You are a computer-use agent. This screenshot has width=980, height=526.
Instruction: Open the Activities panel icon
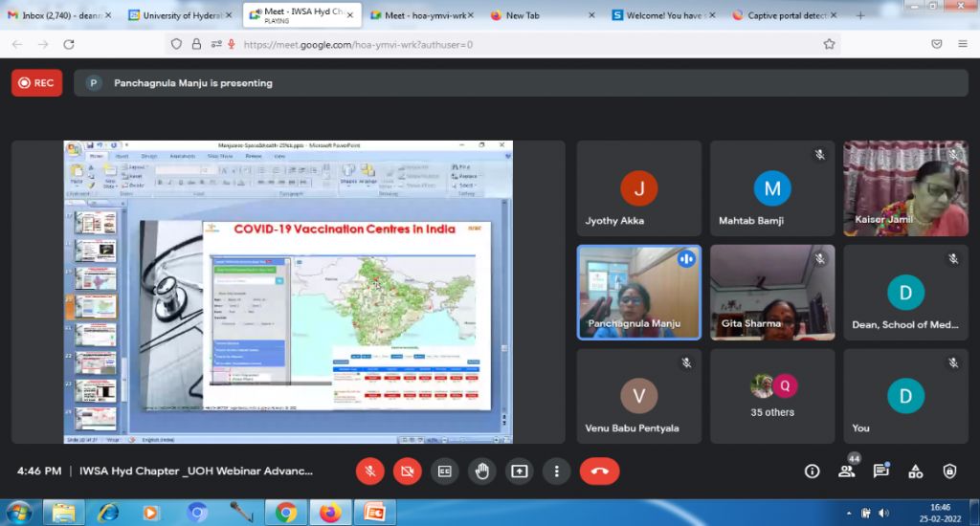tap(915, 471)
